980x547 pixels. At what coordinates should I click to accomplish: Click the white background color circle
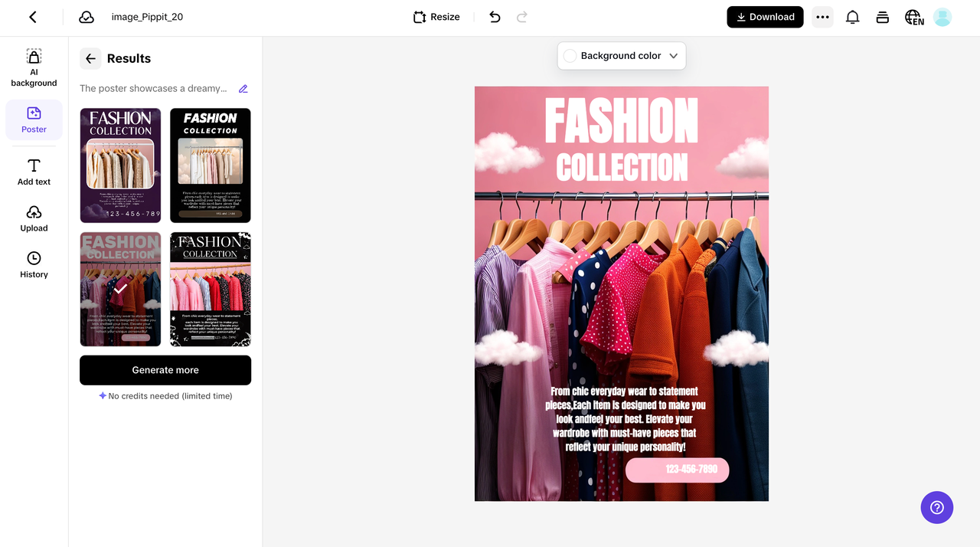pos(570,56)
